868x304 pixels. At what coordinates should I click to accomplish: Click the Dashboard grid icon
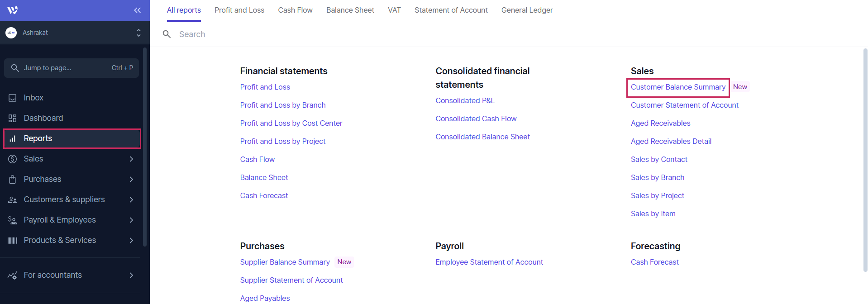(13, 118)
